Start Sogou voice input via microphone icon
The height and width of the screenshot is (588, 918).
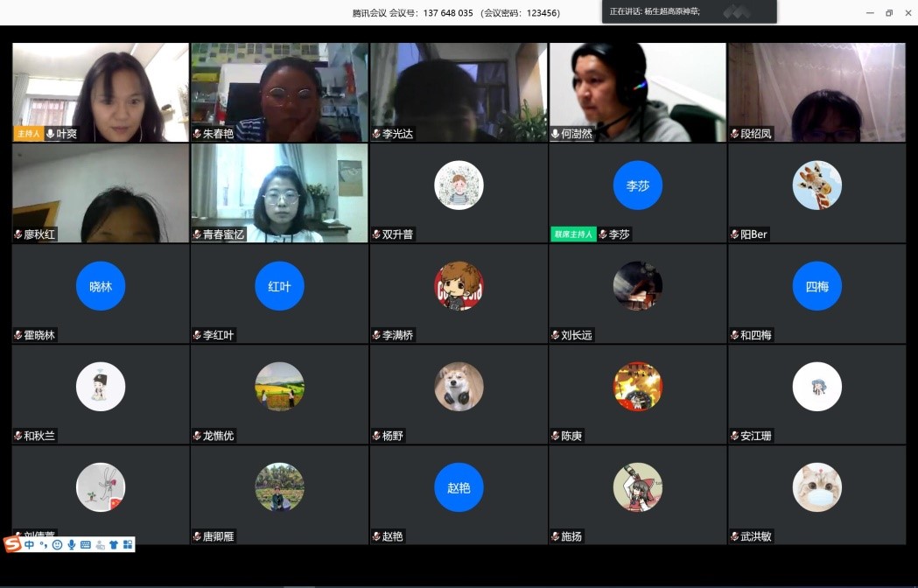point(71,544)
